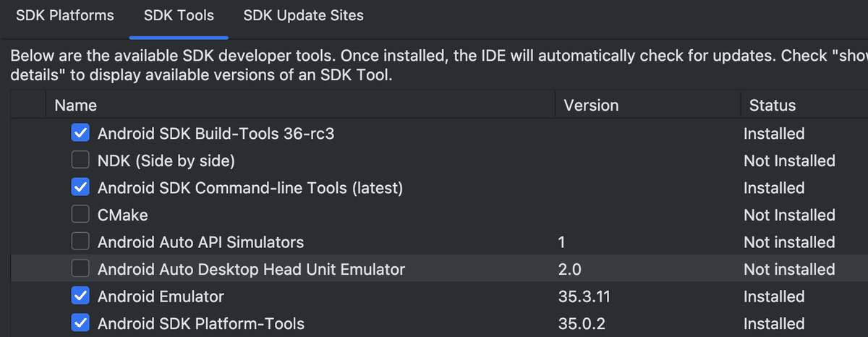Sort the table by the Name column header

(x=75, y=106)
